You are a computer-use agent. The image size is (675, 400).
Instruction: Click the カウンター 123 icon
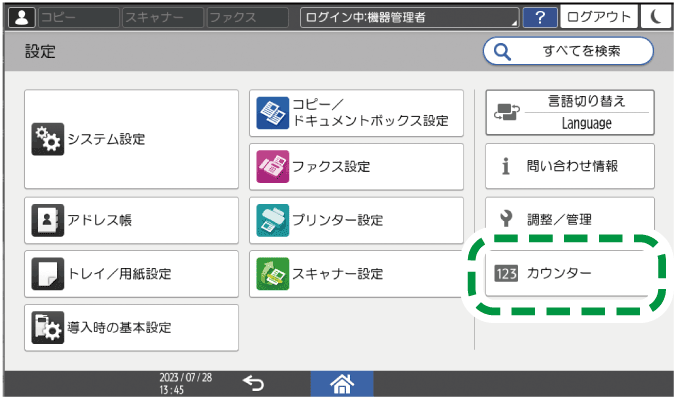point(506,273)
